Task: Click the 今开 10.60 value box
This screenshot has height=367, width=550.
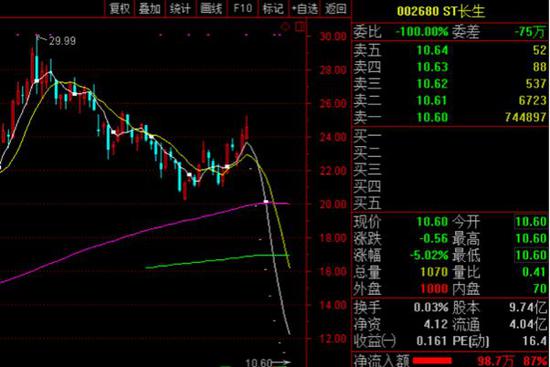Action: point(531,222)
